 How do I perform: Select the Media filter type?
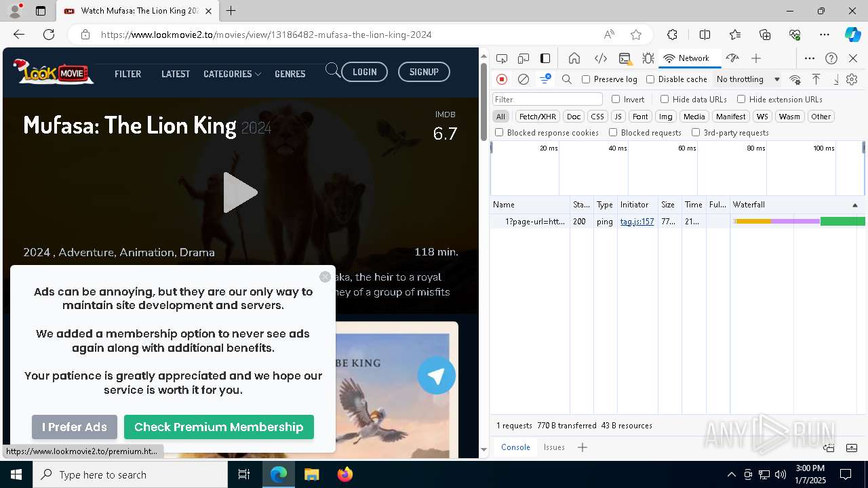pyautogui.click(x=694, y=117)
